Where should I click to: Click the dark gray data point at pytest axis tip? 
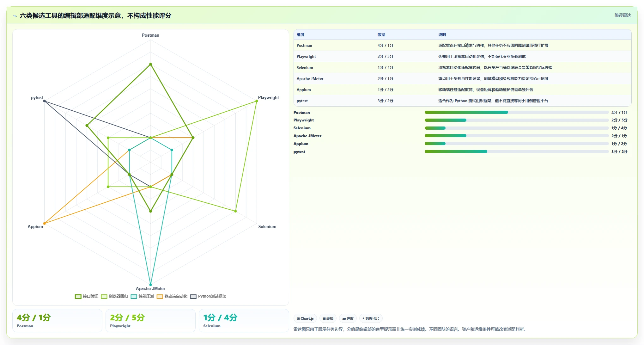(44, 101)
